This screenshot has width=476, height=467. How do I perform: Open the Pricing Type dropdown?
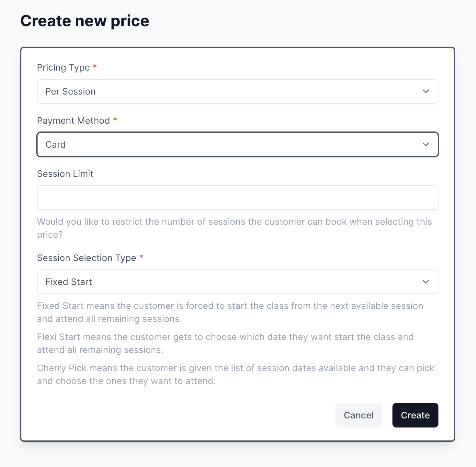pyautogui.click(x=237, y=91)
